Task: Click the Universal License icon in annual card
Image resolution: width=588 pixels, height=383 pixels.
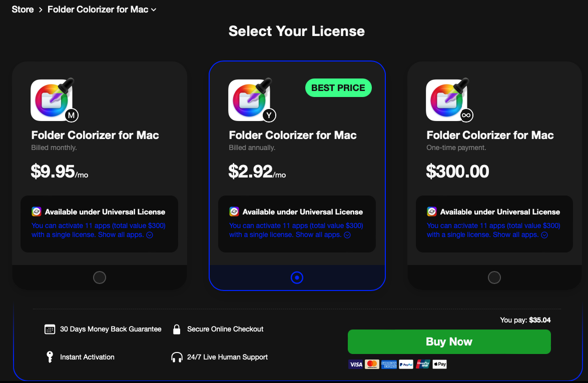Action: point(234,211)
